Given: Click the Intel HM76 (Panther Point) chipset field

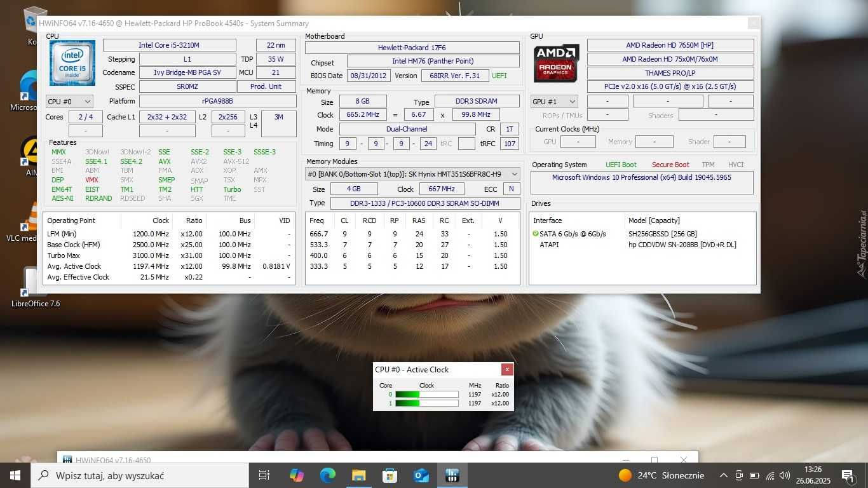Looking at the screenshot, I should point(433,61).
